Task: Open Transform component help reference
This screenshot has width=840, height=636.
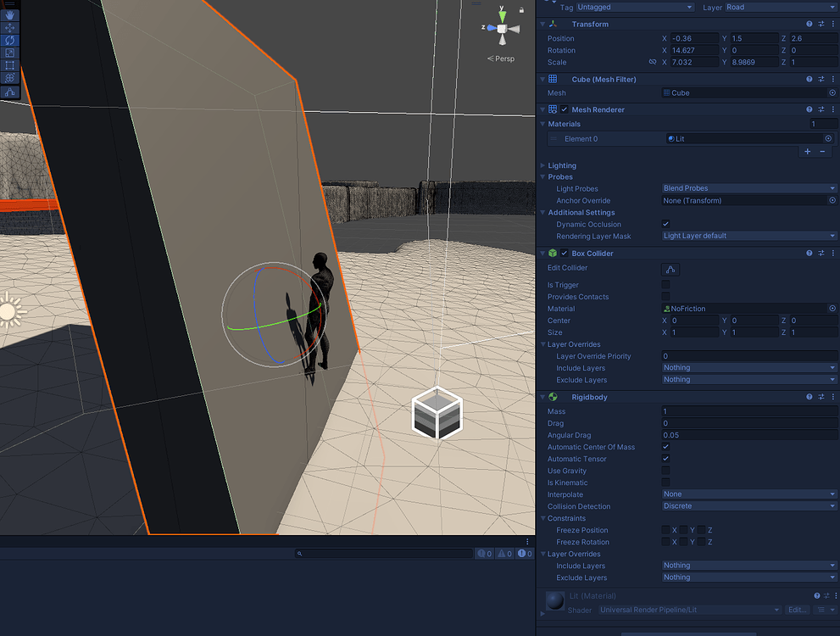Action: [809, 24]
